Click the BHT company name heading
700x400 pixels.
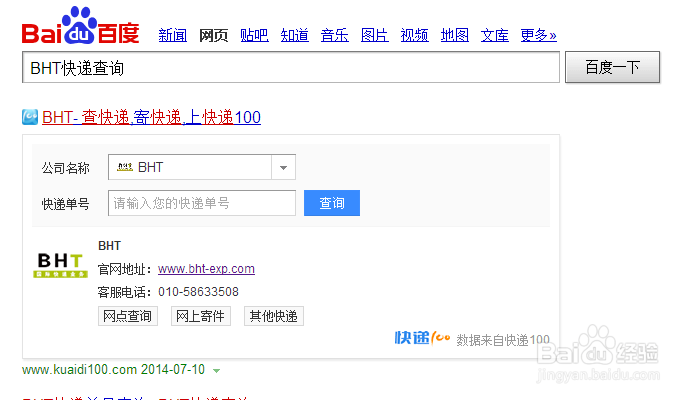tap(109, 246)
